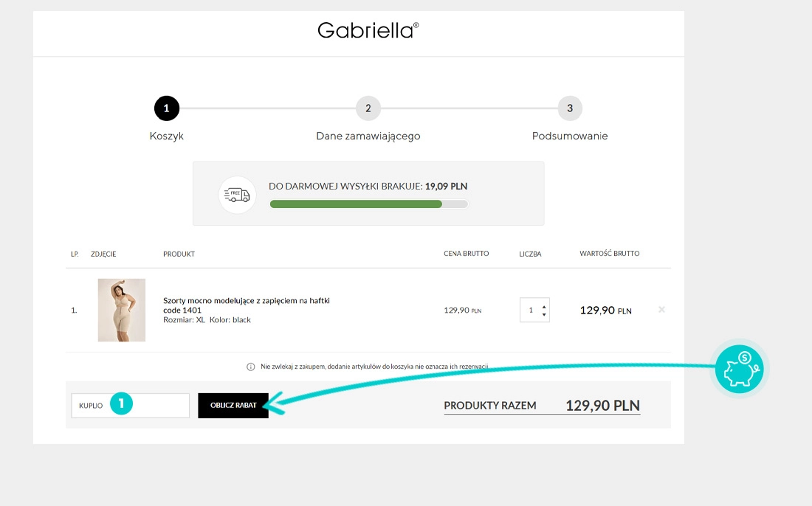Open the Koszyk step label
Viewport: 812px width, 506px height.
(x=166, y=136)
